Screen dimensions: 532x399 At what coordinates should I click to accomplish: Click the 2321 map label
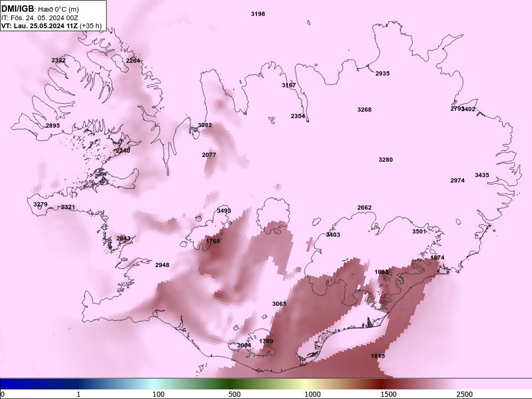pyautogui.click(x=68, y=207)
